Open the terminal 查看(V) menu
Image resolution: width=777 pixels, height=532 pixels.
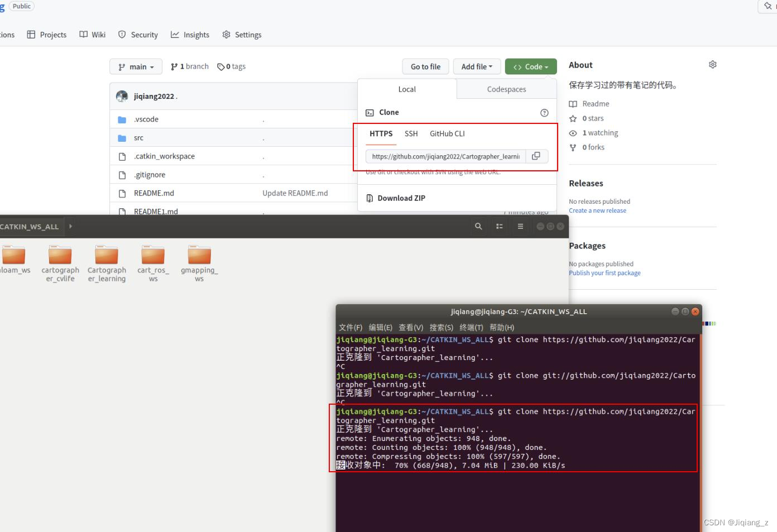click(x=411, y=328)
